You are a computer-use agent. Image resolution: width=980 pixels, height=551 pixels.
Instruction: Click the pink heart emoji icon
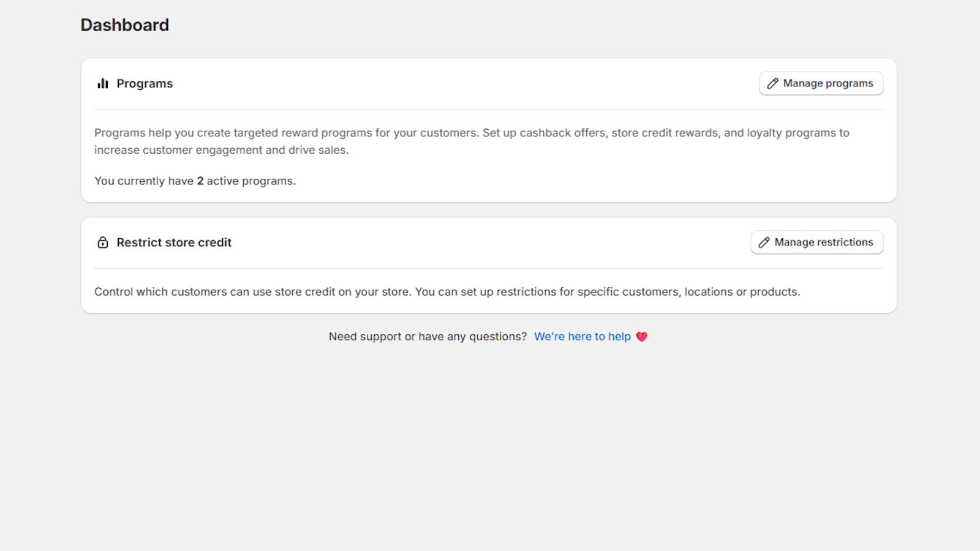[641, 337]
